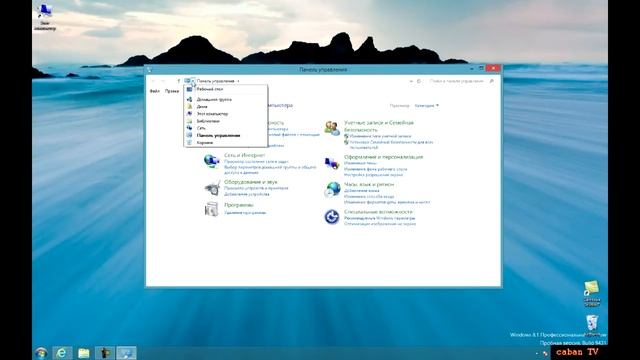
Task: Open the Оформление и персонализация heading link
Action: [x=384, y=157]
